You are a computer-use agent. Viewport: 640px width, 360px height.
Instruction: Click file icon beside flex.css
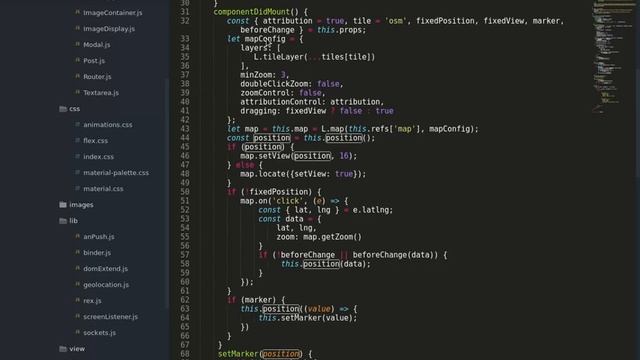[x=78, y=140]
